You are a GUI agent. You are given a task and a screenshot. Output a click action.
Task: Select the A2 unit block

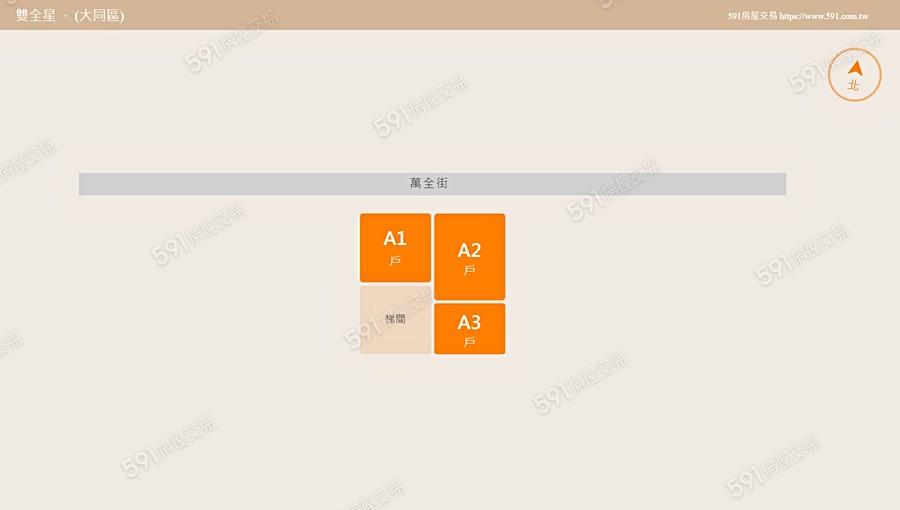point(470,256)
